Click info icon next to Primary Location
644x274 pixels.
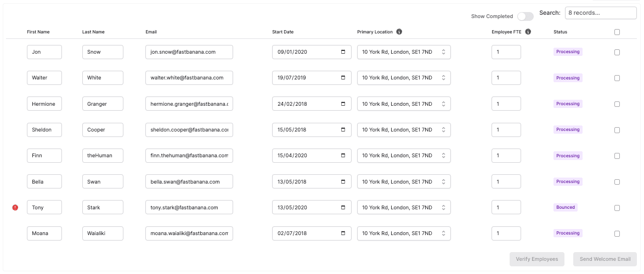tap(399, 32)
